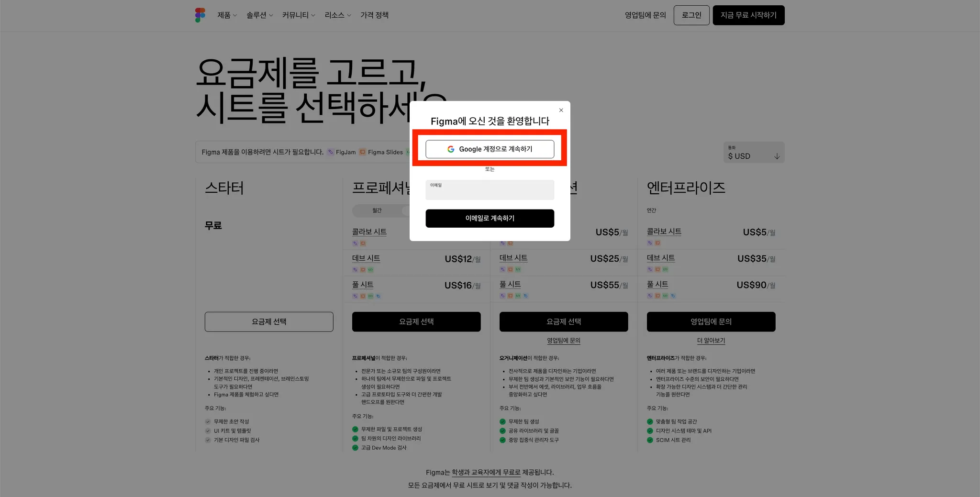This screenshot has height=497, width=980.
Task: Click the 'Figma에 오신 것을 환영합니다' dialog title
Action: tap(490, 121)
